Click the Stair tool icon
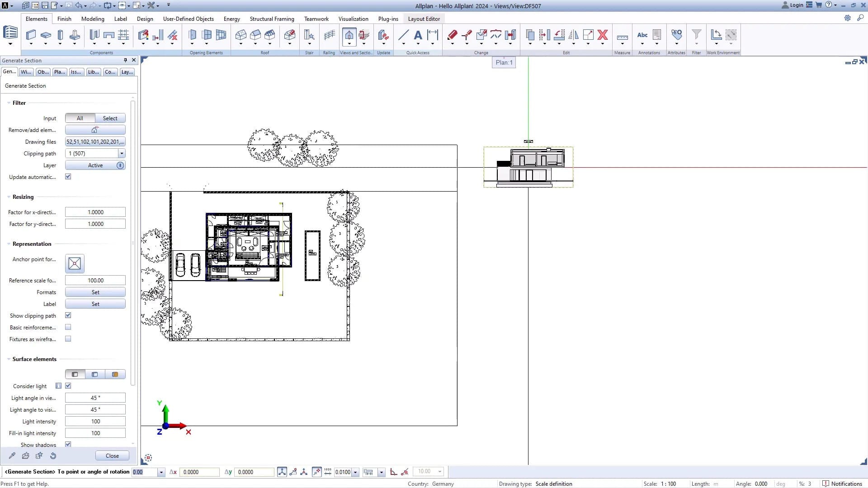The image size is (868, 488). coord(309,35)
